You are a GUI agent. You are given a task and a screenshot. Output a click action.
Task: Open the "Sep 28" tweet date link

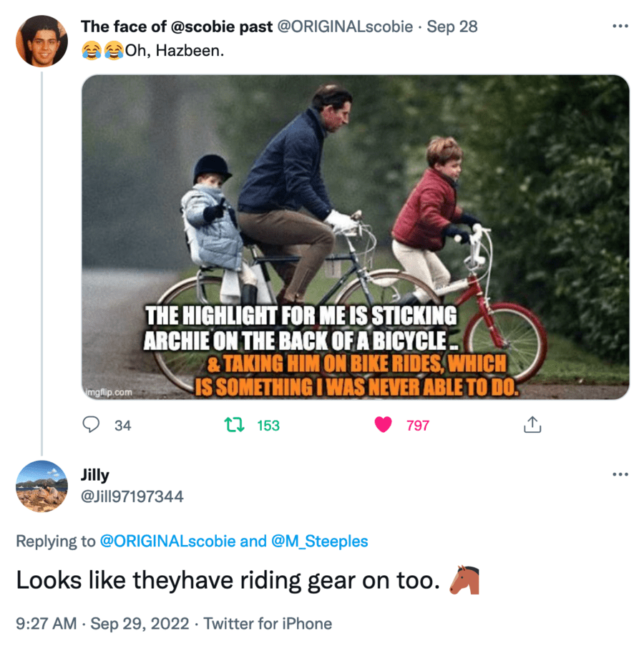(452, 27)
